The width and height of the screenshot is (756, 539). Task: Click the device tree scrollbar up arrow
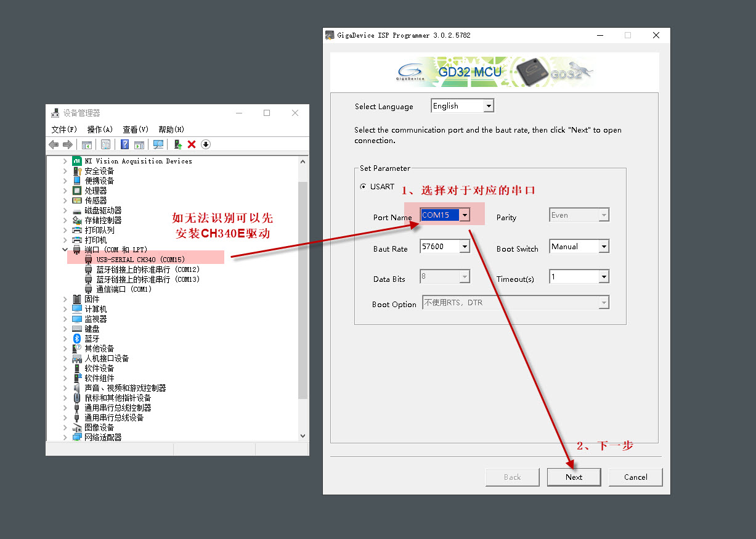coord(303,162)
